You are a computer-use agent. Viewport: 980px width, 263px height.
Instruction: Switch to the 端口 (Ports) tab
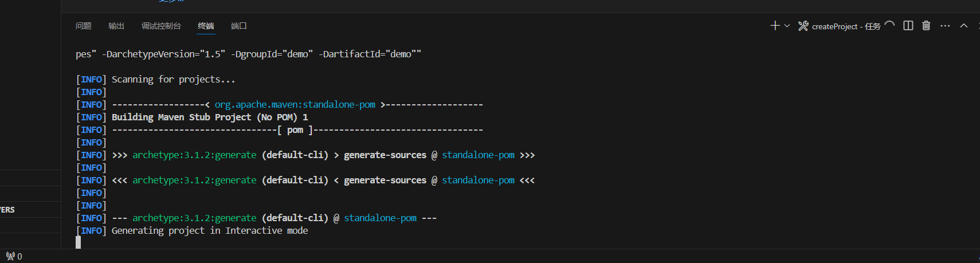pyautogui.click(x=239, y=26)
